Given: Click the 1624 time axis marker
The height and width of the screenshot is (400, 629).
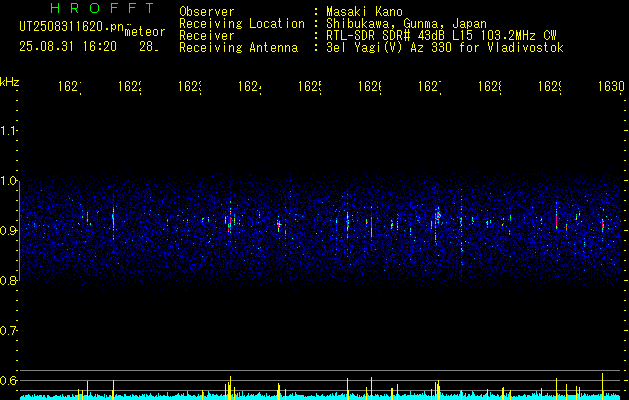Looking at the screenshot, I should [x=250, y=87].
